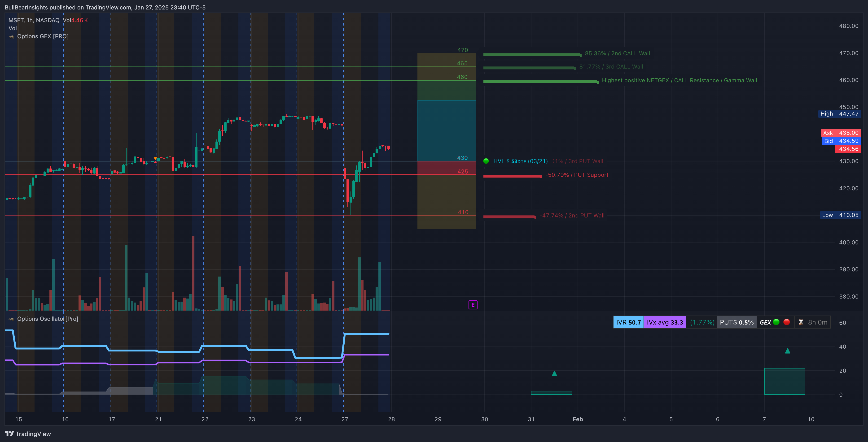The width and height of the screenshot is (868, 442).
Task: Click the green Gamma Wall bar at 460
Action: (541, 82)
